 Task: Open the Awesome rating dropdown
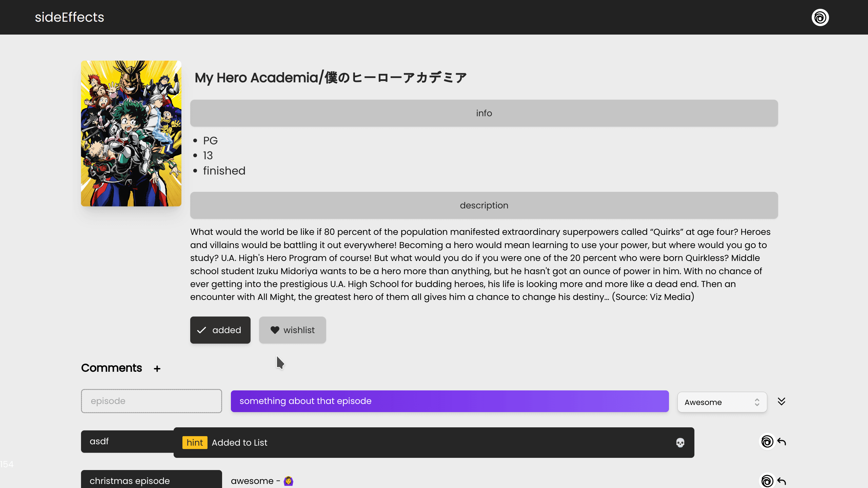click(722, 402)
